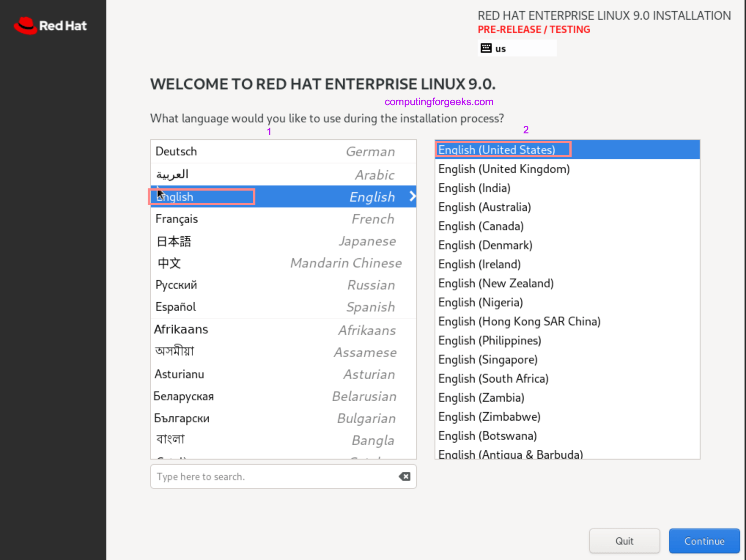Choose English (Singapore) locale
Viewport: 746px width, 560px height.
[567, 360]
